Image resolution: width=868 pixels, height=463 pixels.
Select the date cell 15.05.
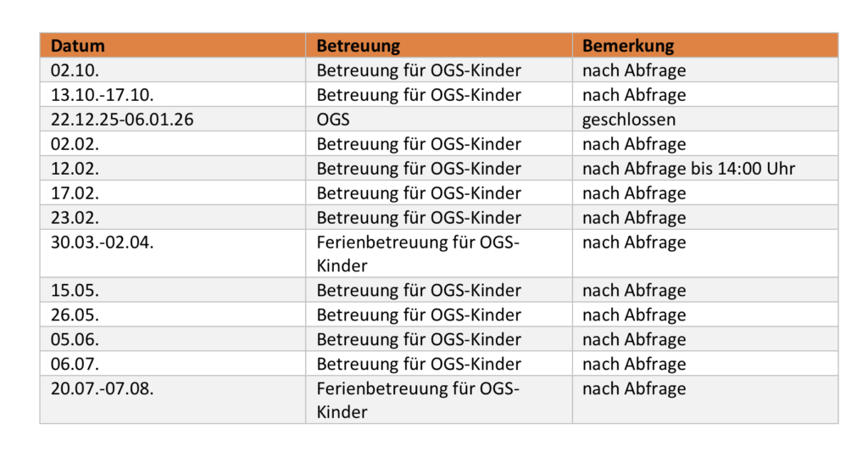point(75,291)
